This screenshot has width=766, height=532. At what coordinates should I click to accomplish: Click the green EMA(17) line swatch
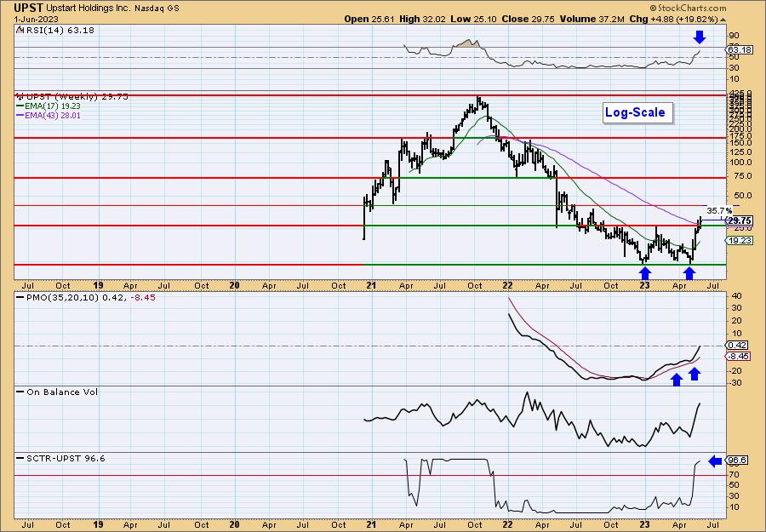[20, 106]
